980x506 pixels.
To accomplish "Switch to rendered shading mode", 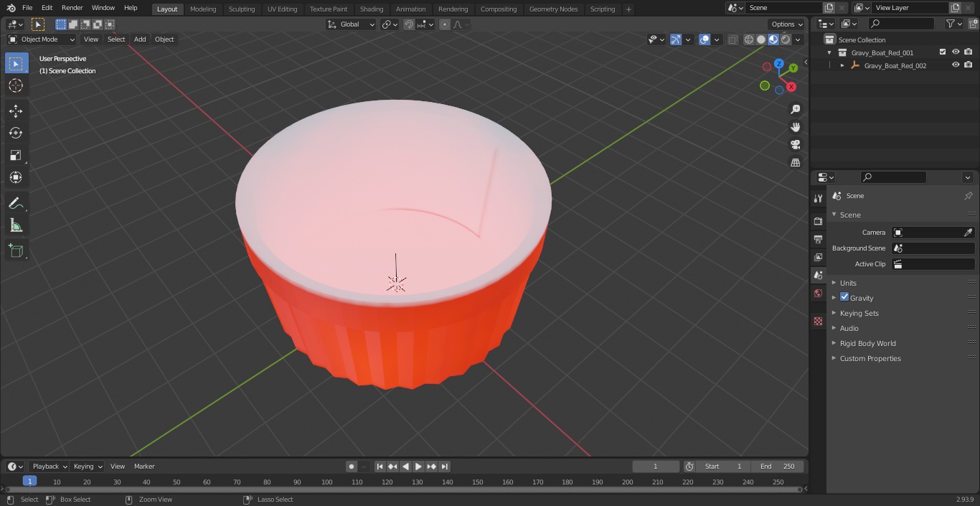I will coord(786,39).
